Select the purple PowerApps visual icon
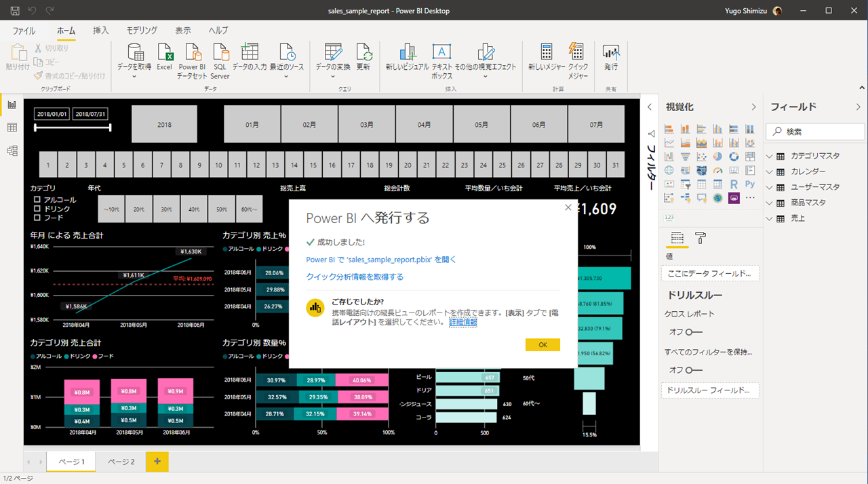The image size is (868, 484). 734,198
